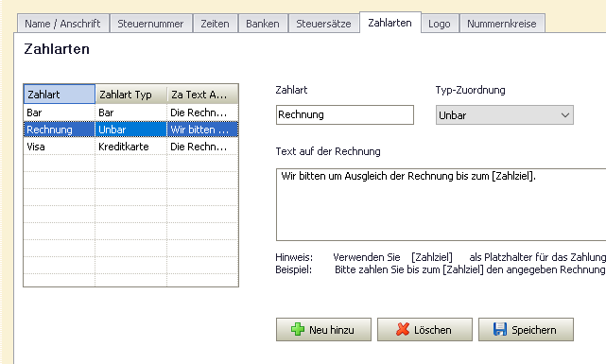Switch to the Name / Anschrift tab
The width and height of the screenshot is (606, 364).
62,24
